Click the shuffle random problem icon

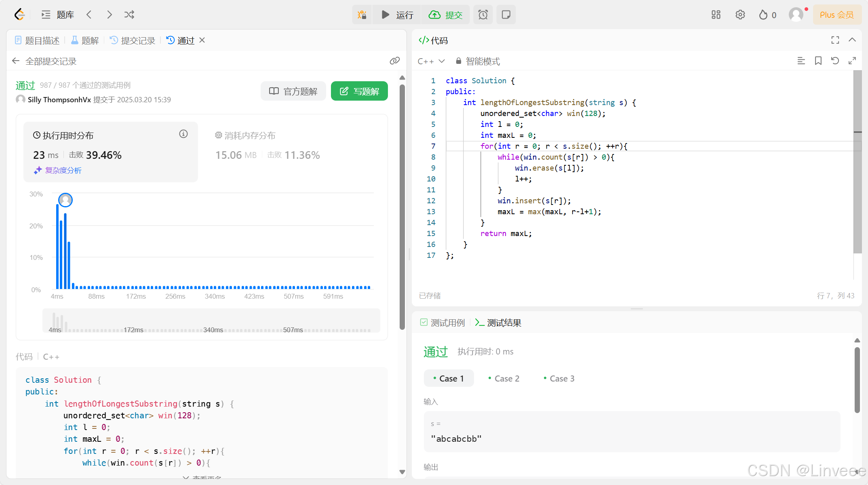coord(129,15)
